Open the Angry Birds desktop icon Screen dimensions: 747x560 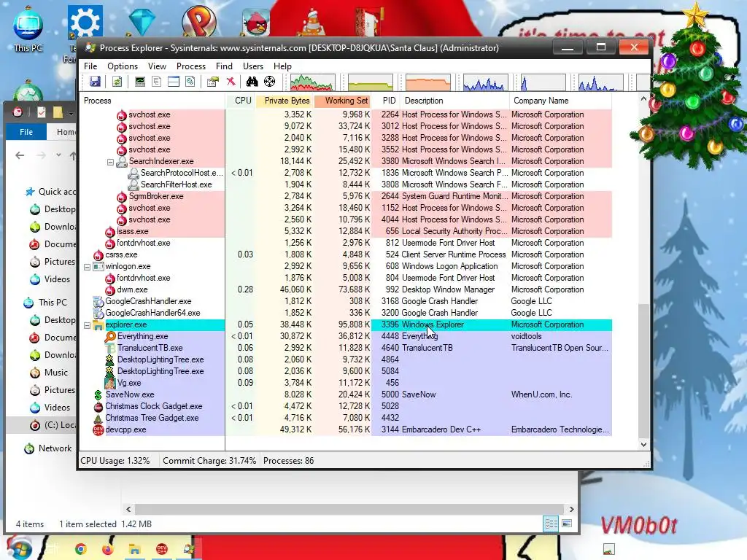click(256, 23)
